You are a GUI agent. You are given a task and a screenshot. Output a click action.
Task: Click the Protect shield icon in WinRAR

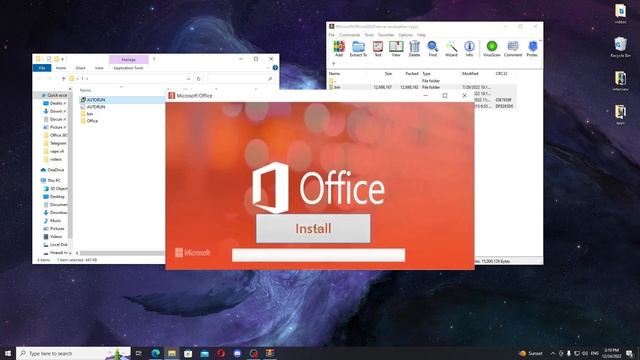point(532,49)
